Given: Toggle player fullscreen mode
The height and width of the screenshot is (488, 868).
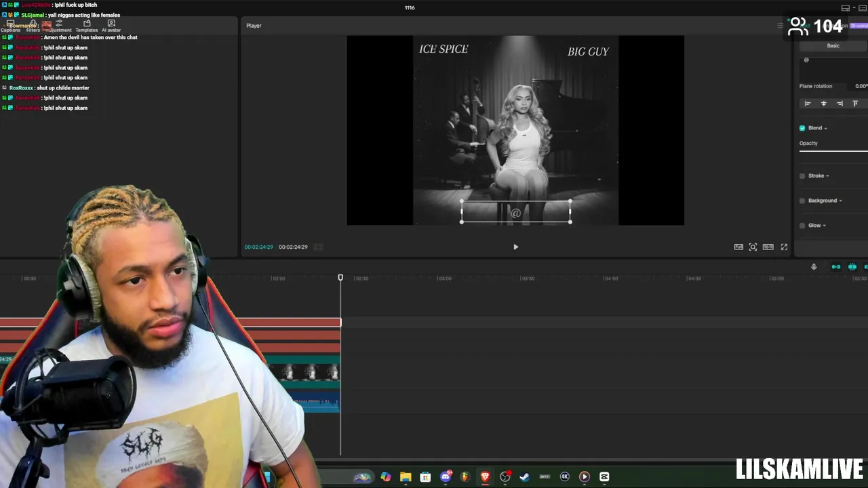Looking at the screenshot, I should pos(784,247).
